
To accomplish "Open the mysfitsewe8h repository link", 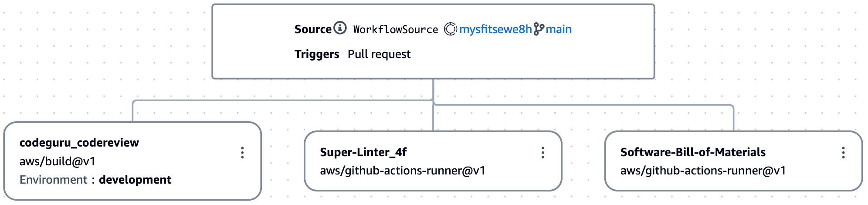I will tap(495, 29).
